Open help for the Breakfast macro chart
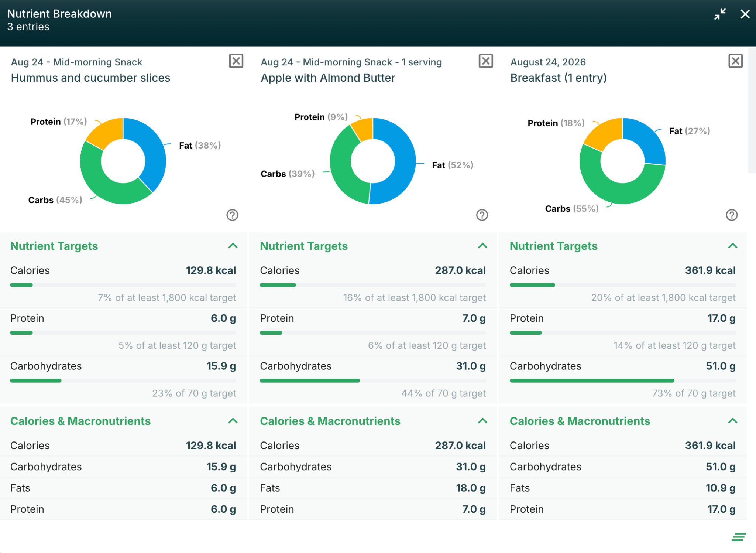 click(x=732, y=215)
